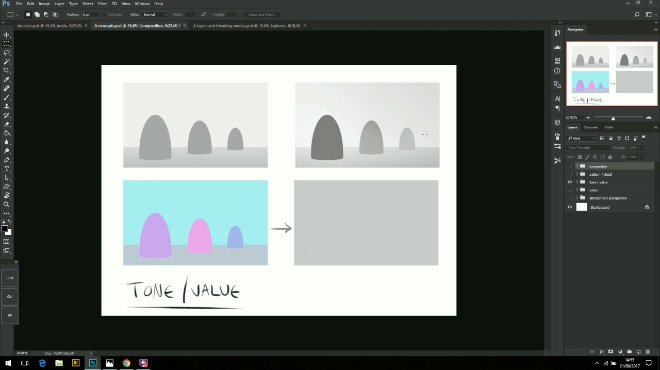This screenshot has height=370, width=660.
Task: Click Add to Selection mode icon
Action: (x=37, y=14)
